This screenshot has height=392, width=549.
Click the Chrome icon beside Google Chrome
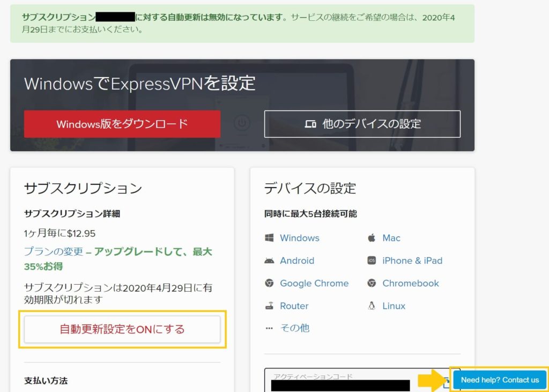pyautogui.click(x=269, y=283)
